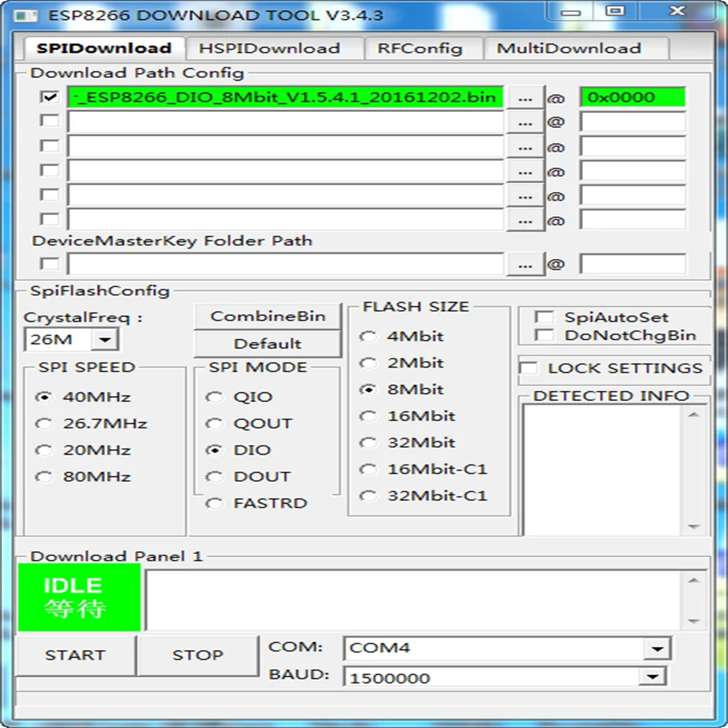Tick the LOCK SETTINGS checkbox
Viewport: 728px width, 728px height.
point(529,368)
